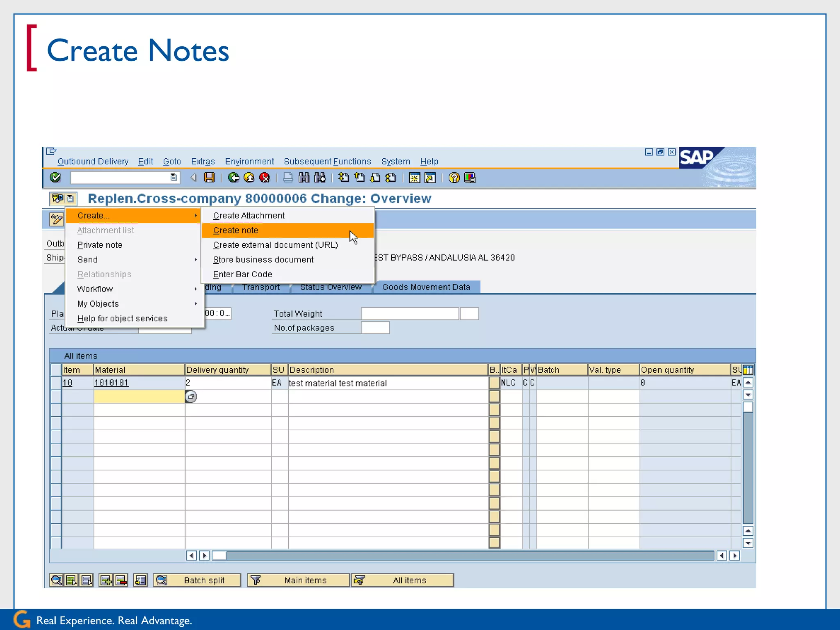
Task: Click the delete item icon
Action: click(x=121, y=580)
